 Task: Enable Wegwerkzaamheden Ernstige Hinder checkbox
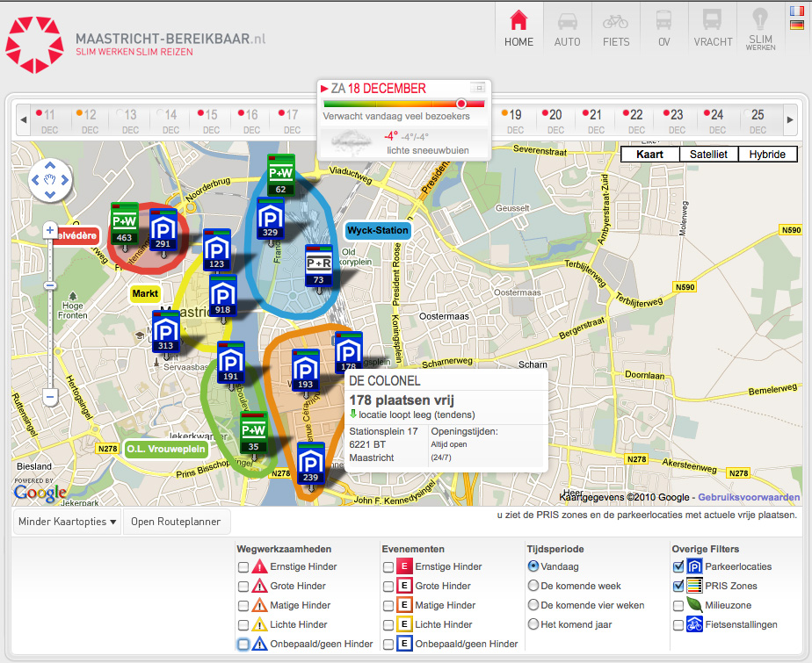[243, 567]
